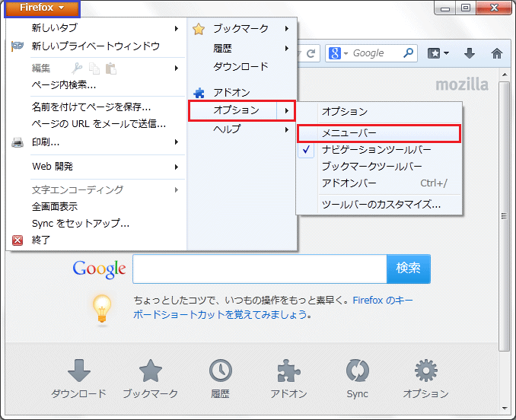
Task: Open the search engine dropdown arrow
Action: 346,53
